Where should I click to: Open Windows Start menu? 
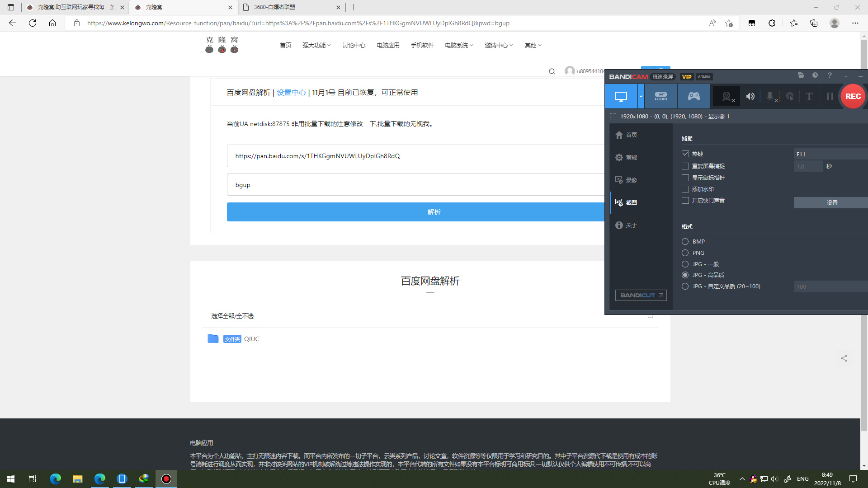pos(11,479)
